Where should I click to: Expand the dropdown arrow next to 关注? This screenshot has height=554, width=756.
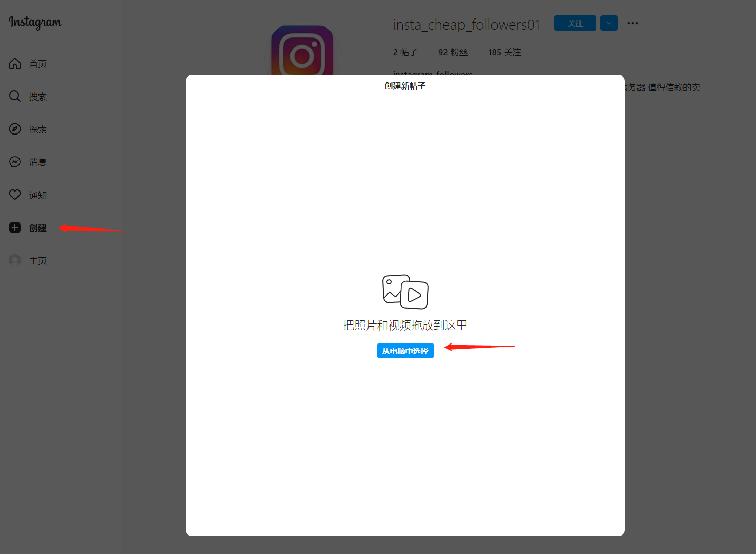pyautogui.click(x=609, y=23)
